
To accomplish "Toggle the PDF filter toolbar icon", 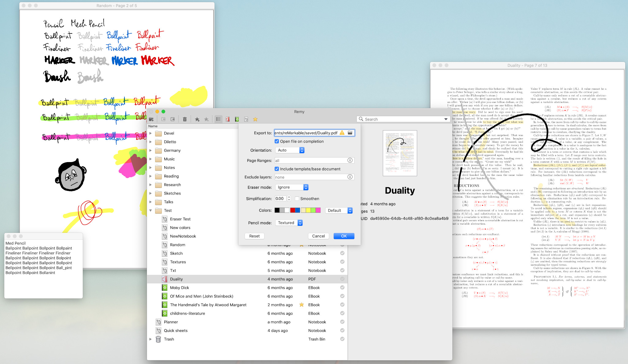I will pos(228,119).
